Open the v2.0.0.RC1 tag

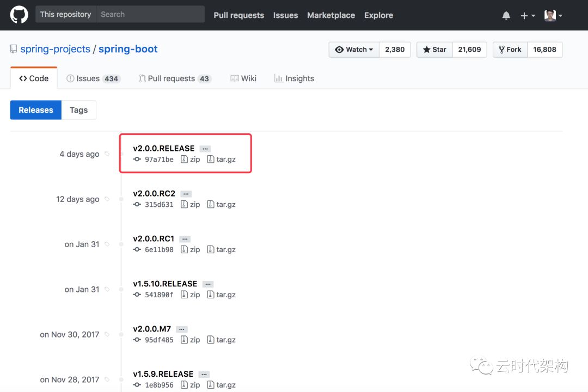pyautogui.click(x=154, y=238)
